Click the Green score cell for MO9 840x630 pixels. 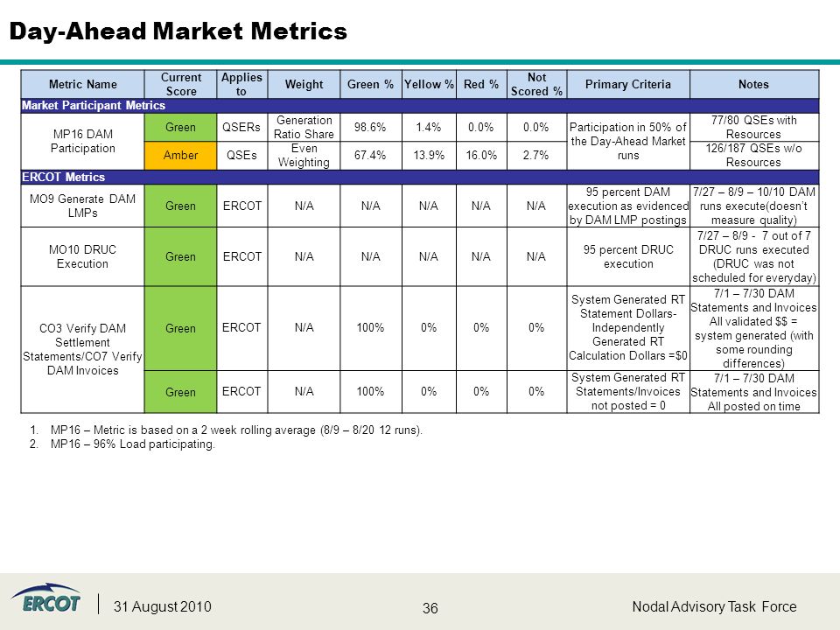point(180,206)
